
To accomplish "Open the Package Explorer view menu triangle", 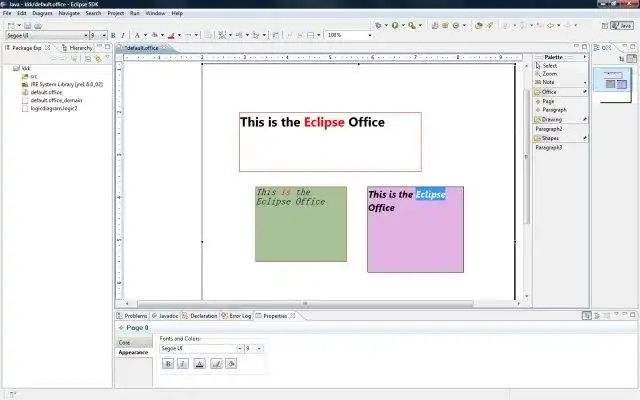I will 107,59.
